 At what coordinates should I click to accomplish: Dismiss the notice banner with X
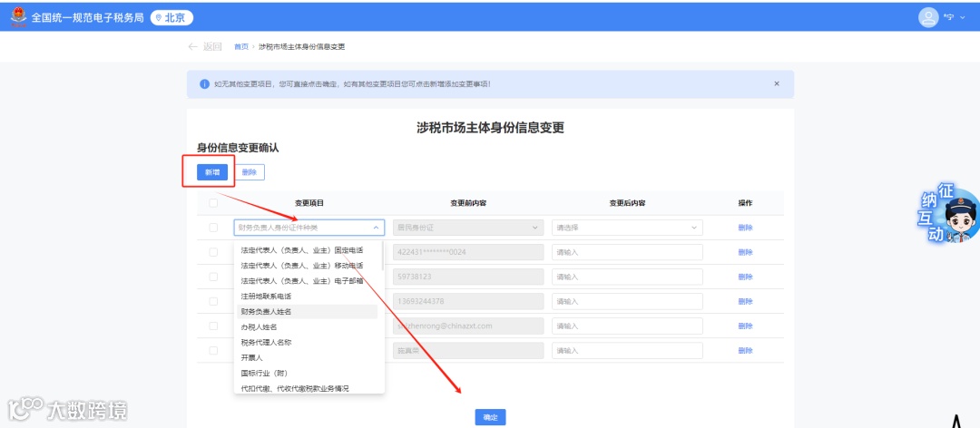(x=777, y=83)
